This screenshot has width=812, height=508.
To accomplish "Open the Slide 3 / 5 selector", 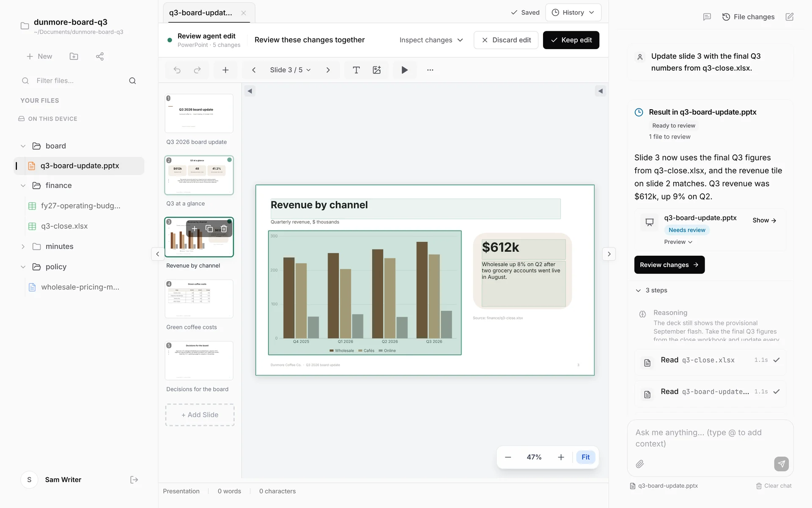I will point(290,70).
